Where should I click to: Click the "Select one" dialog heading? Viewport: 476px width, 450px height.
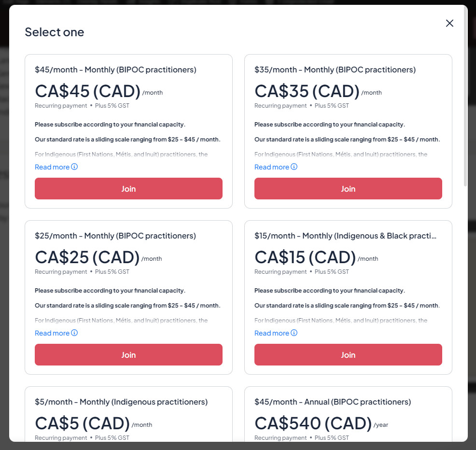tap(55, 32)
